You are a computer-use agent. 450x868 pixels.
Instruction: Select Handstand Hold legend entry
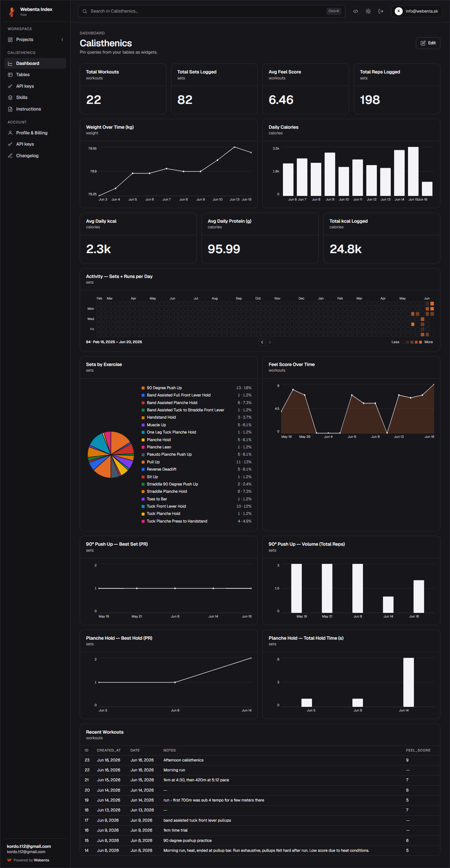coord(196,418)
